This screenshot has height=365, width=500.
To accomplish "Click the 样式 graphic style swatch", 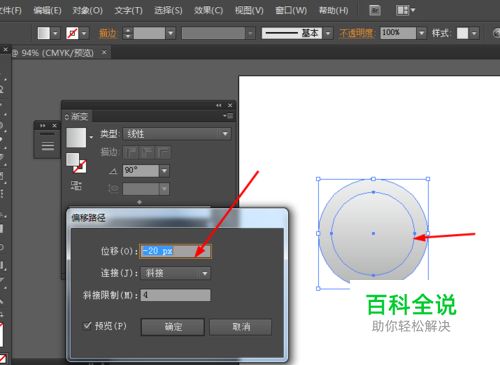I will tap(462, 33).
